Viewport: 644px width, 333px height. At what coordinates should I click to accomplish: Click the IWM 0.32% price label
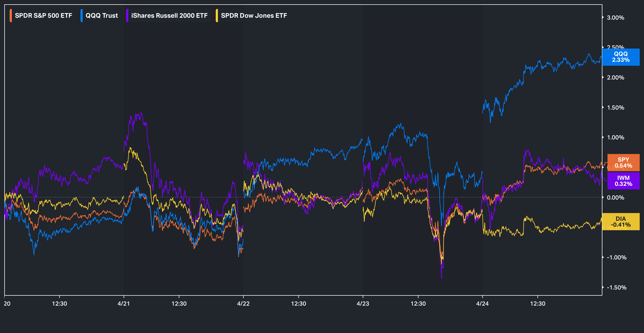pyautogui.click(x=623, y=181)
